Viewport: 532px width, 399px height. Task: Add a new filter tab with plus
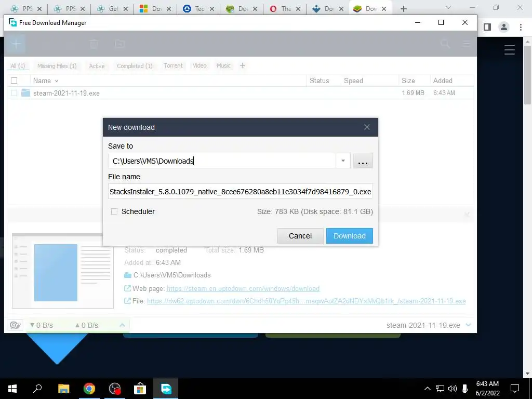(x=242, y=65)
